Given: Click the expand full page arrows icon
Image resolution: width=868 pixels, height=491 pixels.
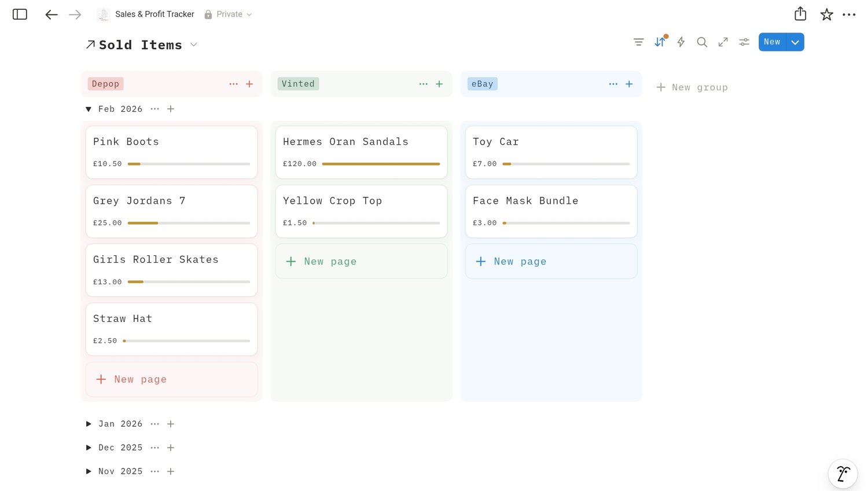Looking at the screenshot, I should coord(723,42).
